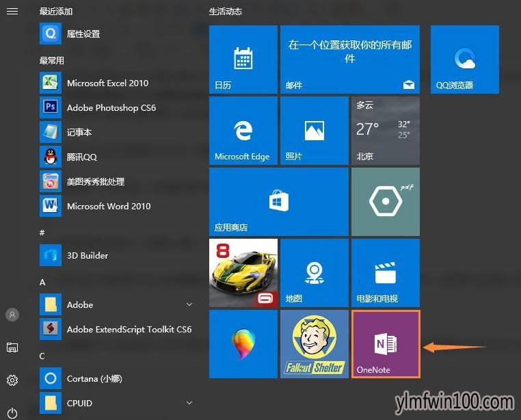Click the 最近添加 section heading
This screenshot has width=521, height=420.
(56, 12)
